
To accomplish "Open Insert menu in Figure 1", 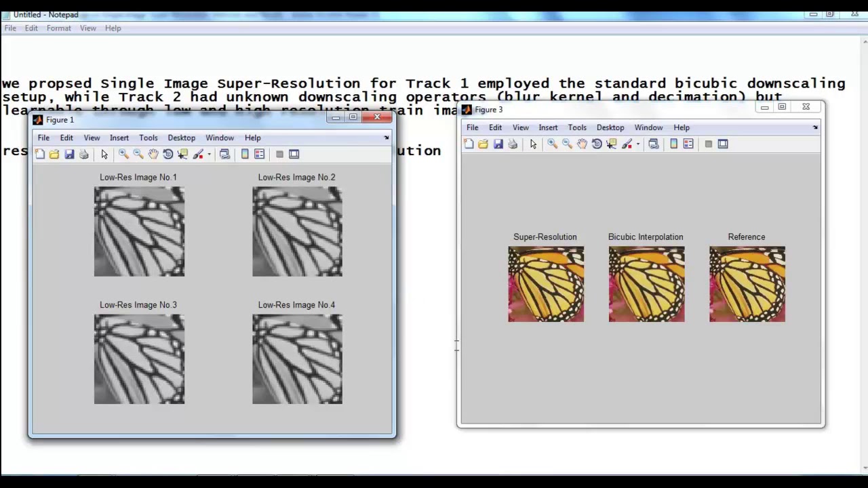I will (x=119, y=138).
